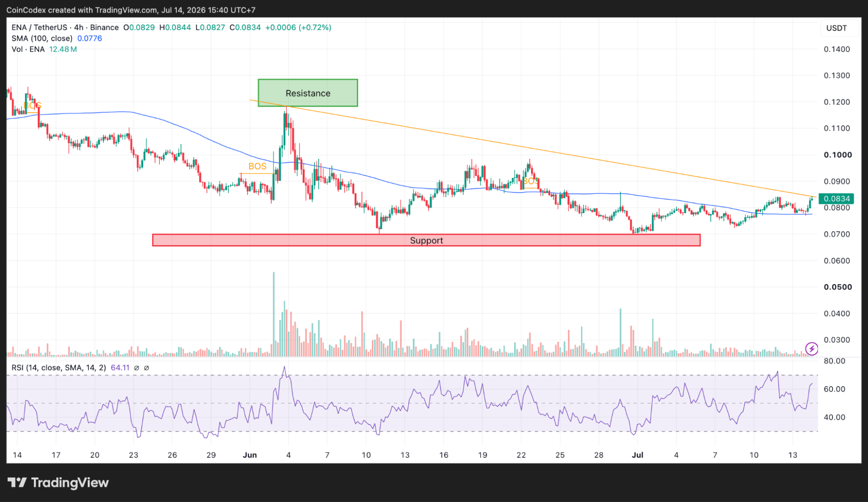The height and width of the screenshot is (502, 868).
Task: Click the 0.0400 price axis label
Action: pyautogui.click(x=837, y=314)
